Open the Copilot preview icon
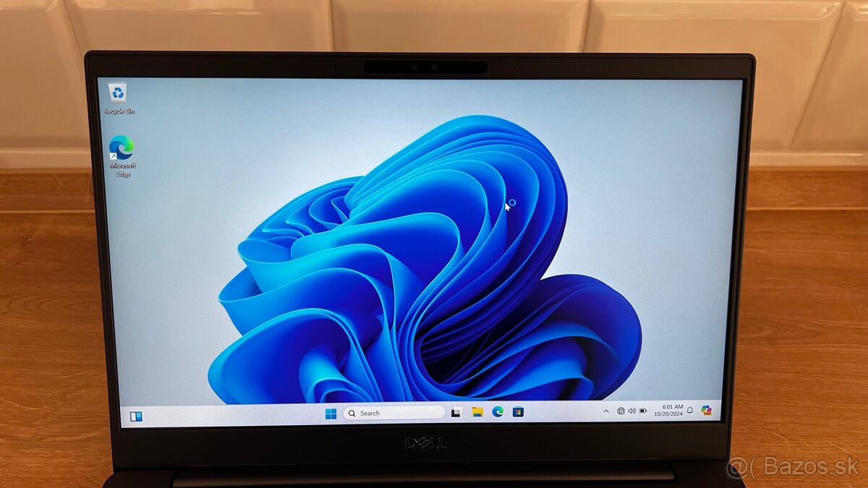 pos(707,411)
